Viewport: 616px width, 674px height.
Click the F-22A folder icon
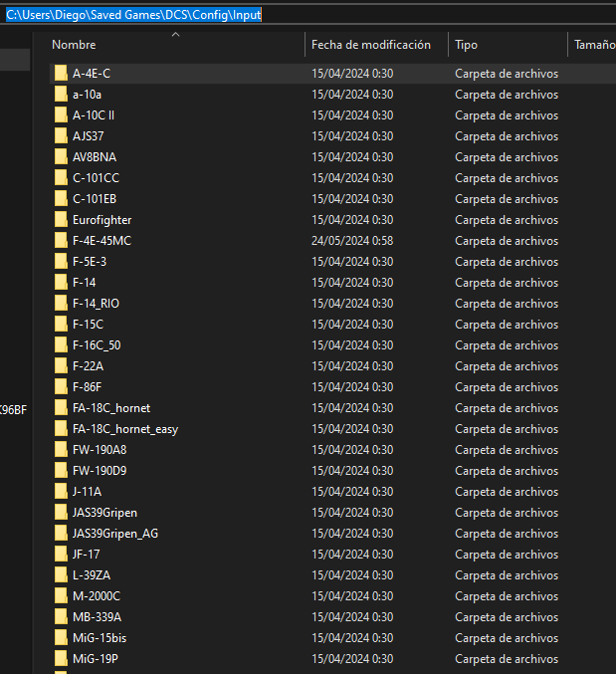click(x=61, y=366)
